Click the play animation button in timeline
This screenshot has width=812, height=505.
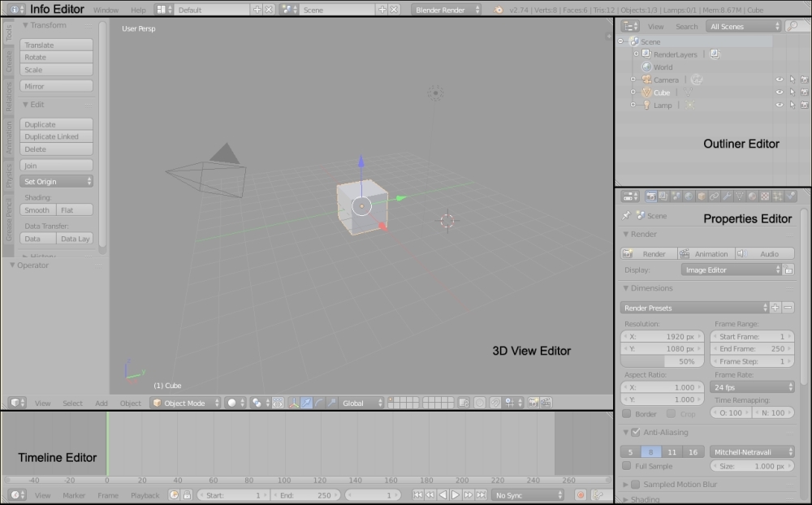tap(456, 495)
